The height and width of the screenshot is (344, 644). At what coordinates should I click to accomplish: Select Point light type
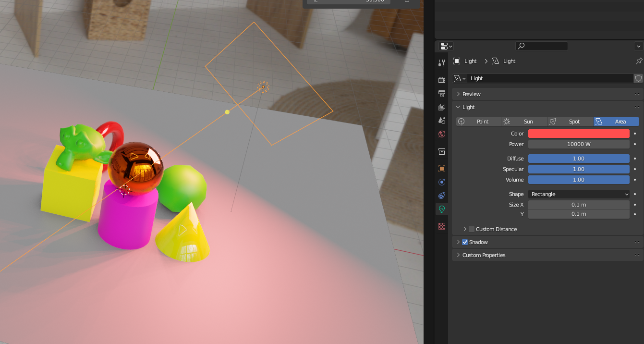coord(478,122)
